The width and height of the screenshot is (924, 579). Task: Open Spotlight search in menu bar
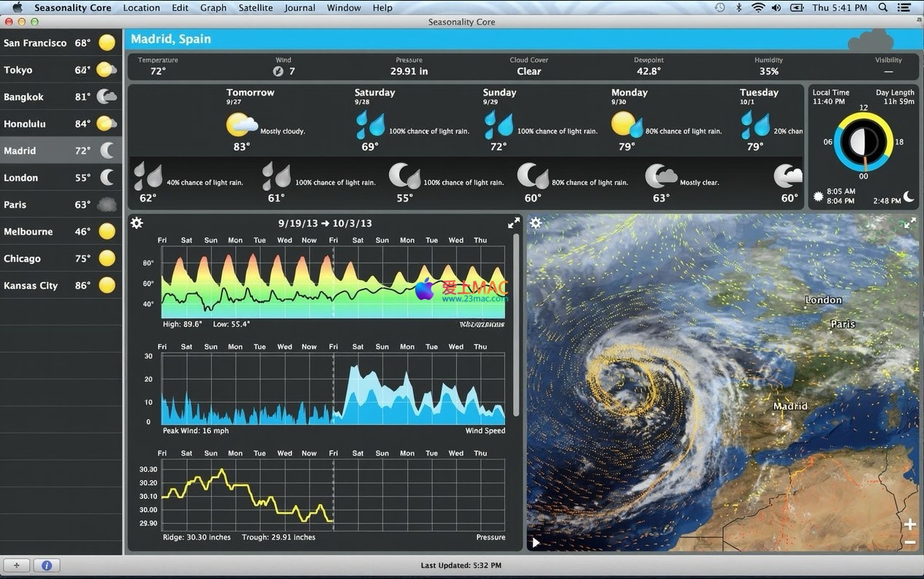[883, 7]
